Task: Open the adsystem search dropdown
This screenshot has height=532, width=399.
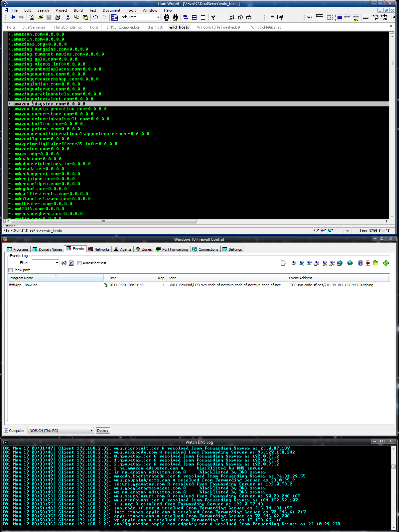Action: click(x=158, y=17)
